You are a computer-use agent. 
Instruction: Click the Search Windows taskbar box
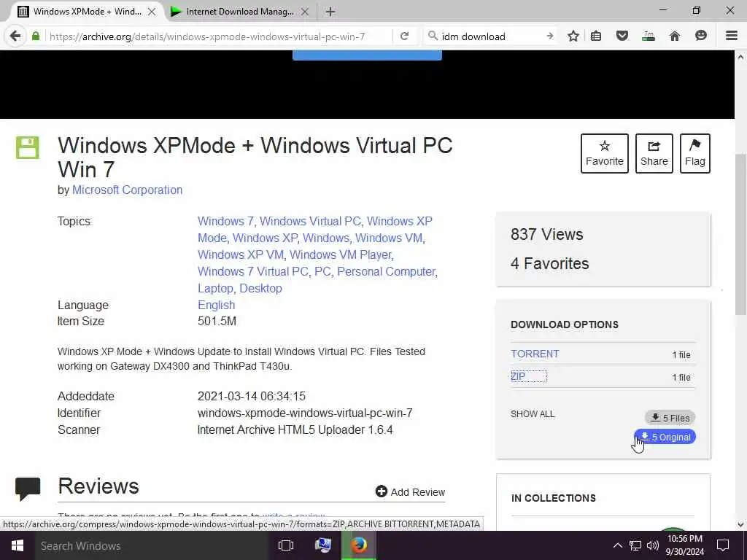[152, 545]
